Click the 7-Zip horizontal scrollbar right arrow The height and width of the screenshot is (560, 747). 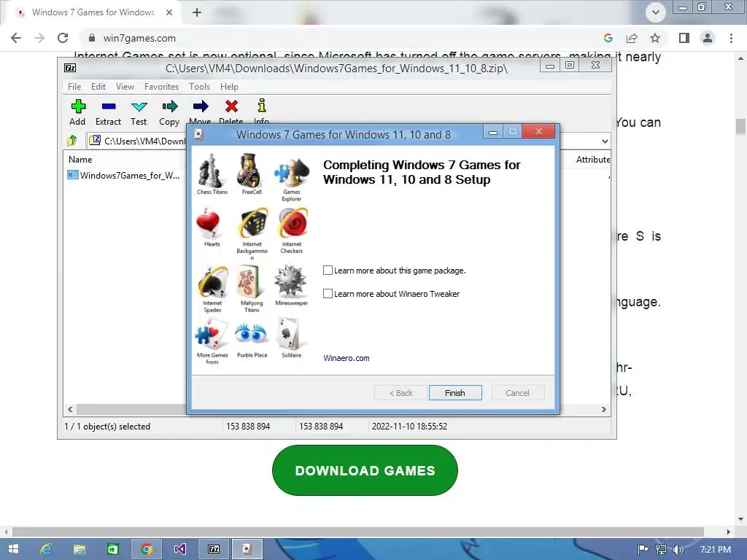(603, 409)
